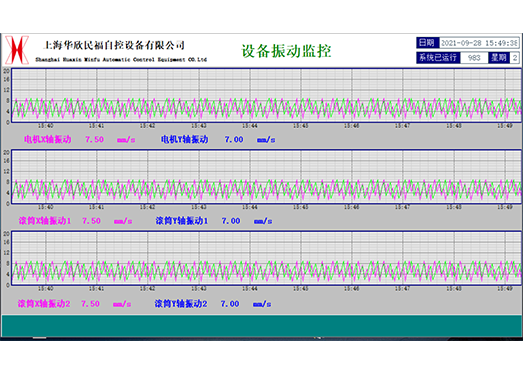Image resolution: width=523 pixels, height=374 pixels.
Task: Click the system runtime value 983
Action: (x=474, y=58)
